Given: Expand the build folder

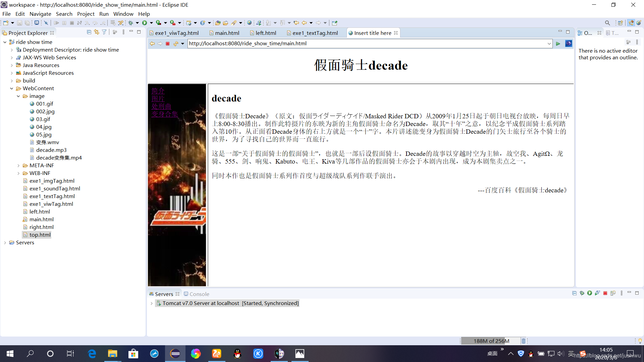Looking at the screenshot, I should click(x=12, y=81).
